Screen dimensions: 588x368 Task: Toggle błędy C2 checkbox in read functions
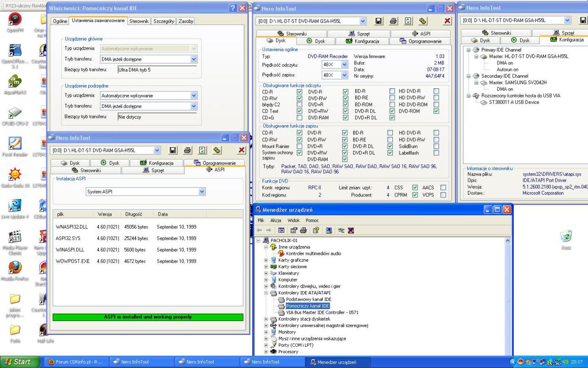pyautogui.click(x=300, y=104)
